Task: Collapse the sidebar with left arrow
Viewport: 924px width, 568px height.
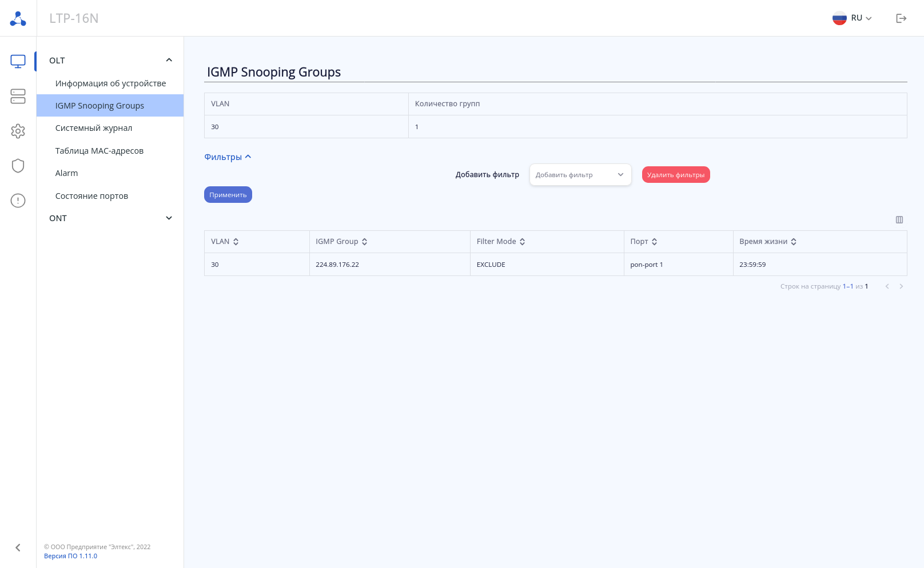Action: point(18,547)
